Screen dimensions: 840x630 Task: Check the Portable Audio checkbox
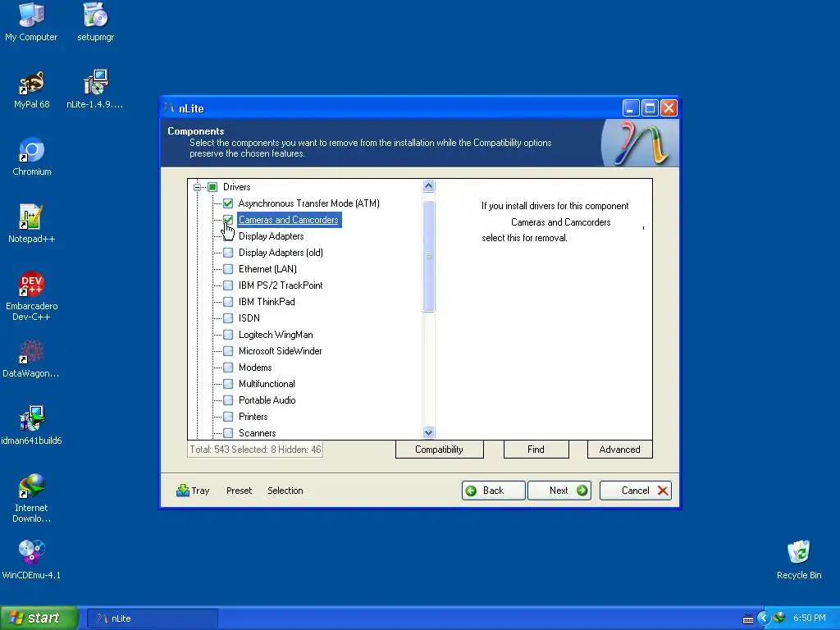pyautogui.click(x=228, y=399)
